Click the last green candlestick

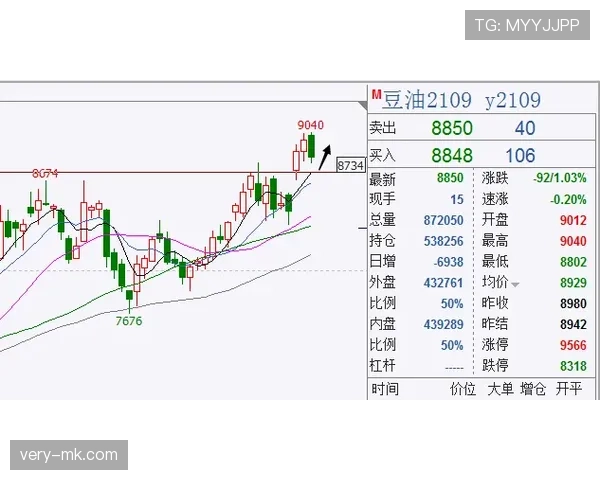pyautogui.click(x=311, y=147)
